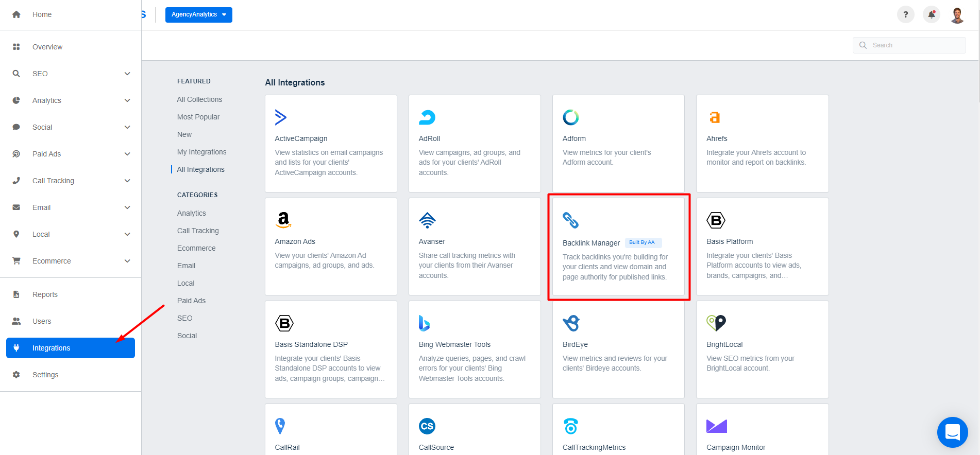Click the CallSource card title
This screenshot has height=455, width=980.
(436, 447)
